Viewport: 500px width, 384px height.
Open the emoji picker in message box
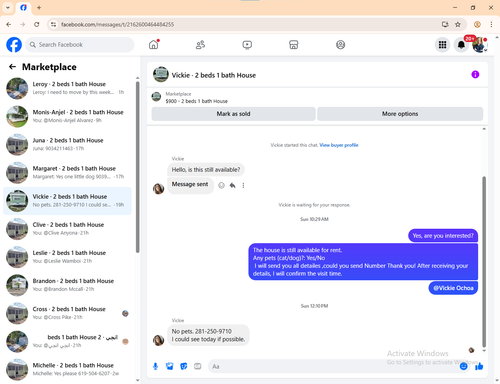tap(464, 366)
